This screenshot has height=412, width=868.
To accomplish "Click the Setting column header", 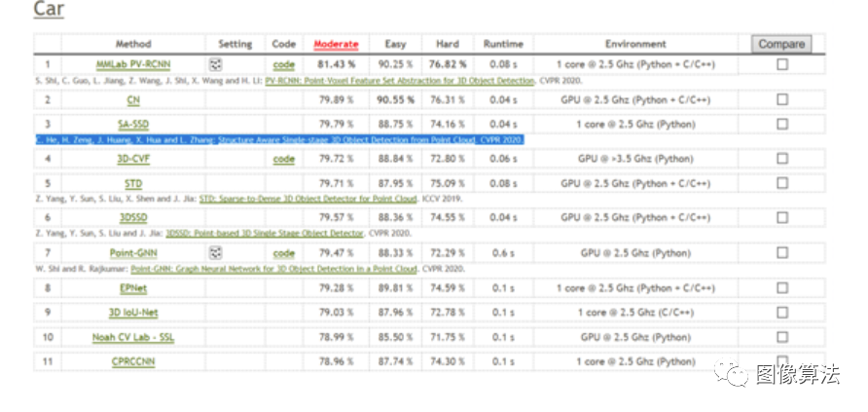I will click(x=235, y=44).
